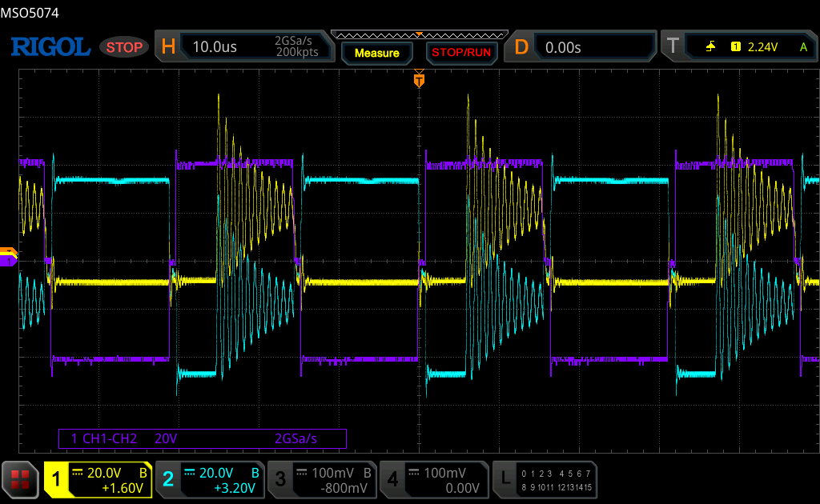
Task: Click channel 1 bandwidth limit B indicator
Action: pyautogui.click(x=143, y=473)
